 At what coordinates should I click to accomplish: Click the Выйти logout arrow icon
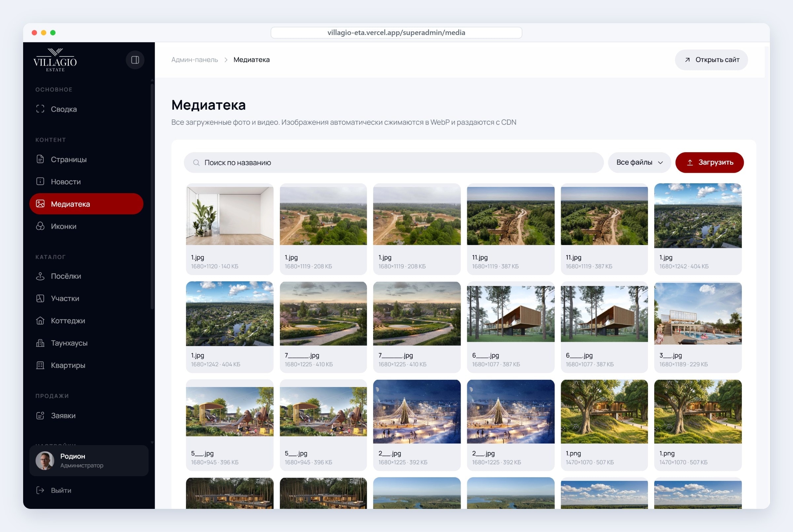40,490
